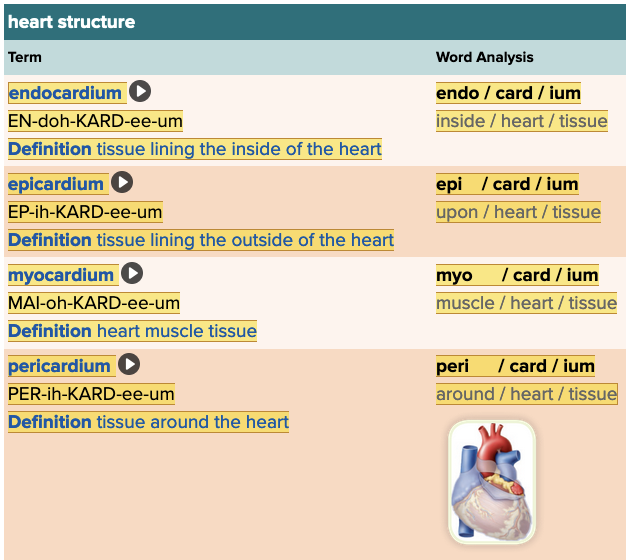Click 'around / heart / tissue' meaning text
This screenshot has height=560, width=626.
coord(526,394)
